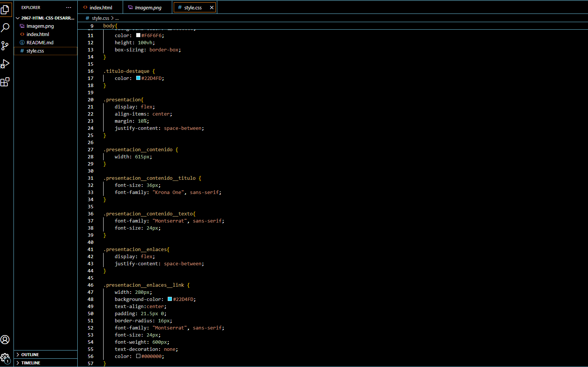This screenshot has height=367, width=588.
Task: Open Imagem.png from the explorer tree
Action: click(x=45, y=26)
